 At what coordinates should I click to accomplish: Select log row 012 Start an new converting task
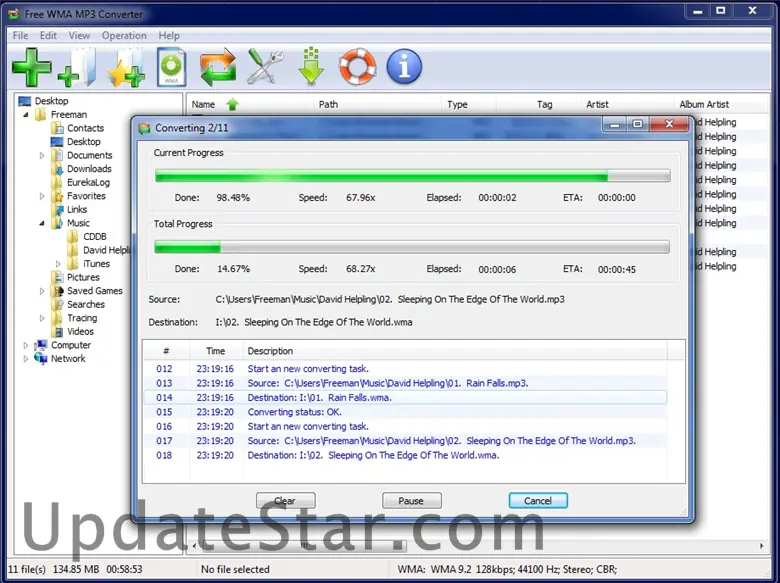405,369
